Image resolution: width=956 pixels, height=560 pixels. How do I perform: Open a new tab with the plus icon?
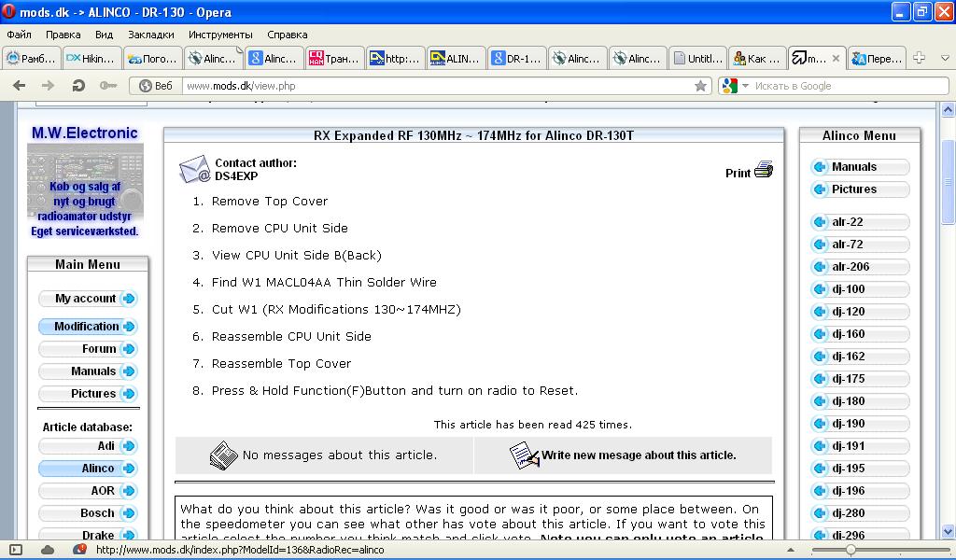(x=919, y=58)
